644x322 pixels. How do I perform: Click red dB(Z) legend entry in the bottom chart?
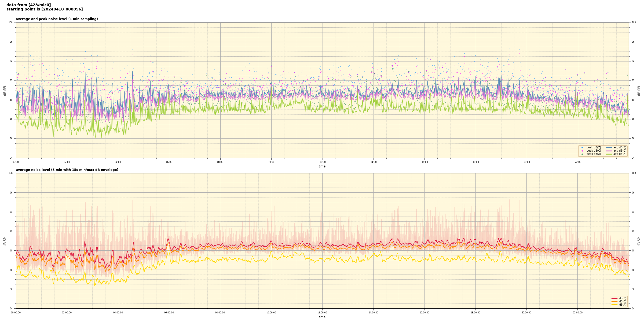(614, 298)
